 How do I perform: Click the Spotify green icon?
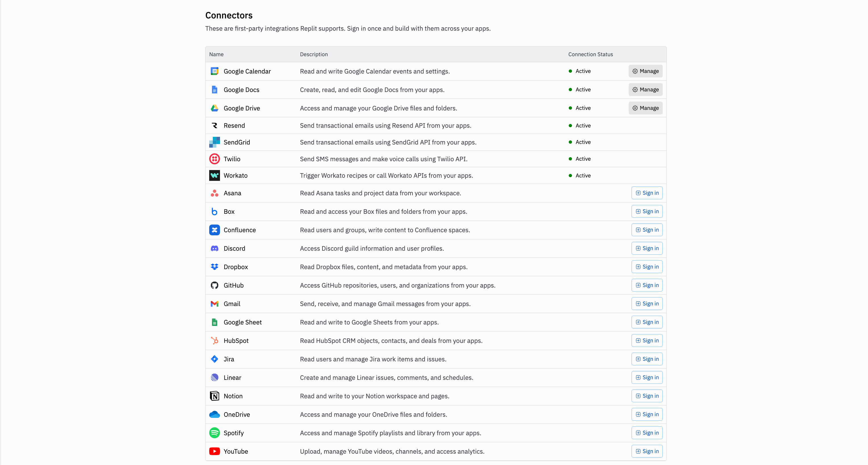(x=214, y=433)
